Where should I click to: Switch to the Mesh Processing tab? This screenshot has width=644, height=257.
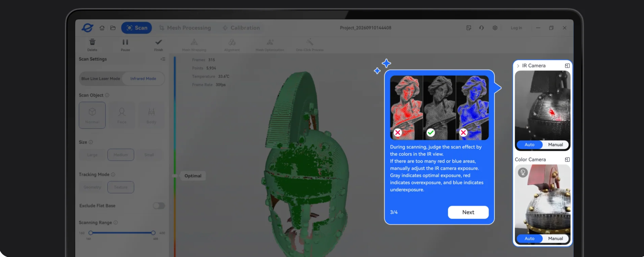click(185, 28)
